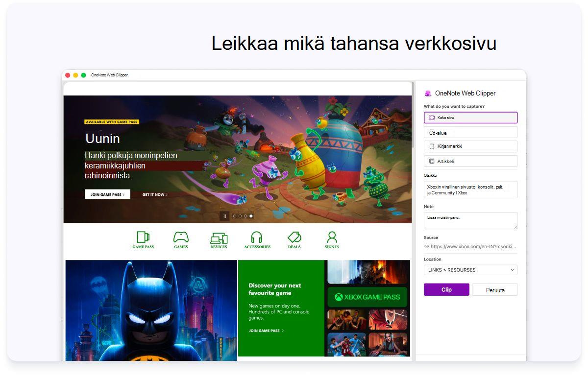Screen dimensions: 588x377
Task: Click the link icon beside the source URL
Action: click(x=426, y=246)
